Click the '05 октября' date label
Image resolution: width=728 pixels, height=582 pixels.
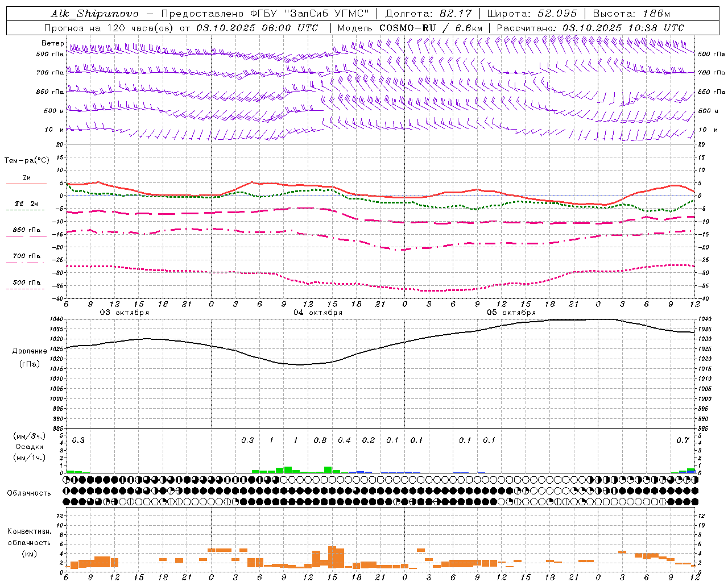(511, 313)
